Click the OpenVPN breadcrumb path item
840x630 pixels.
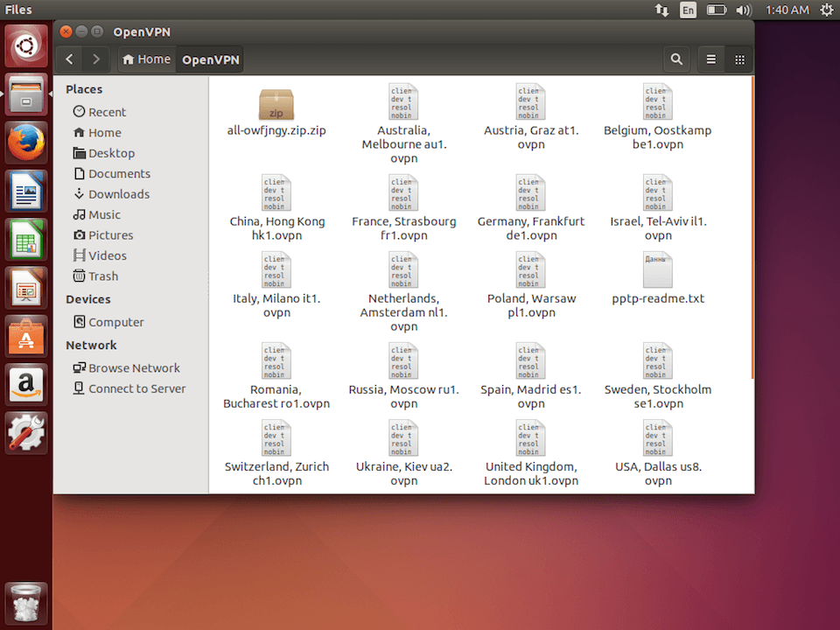coord(209,59)
